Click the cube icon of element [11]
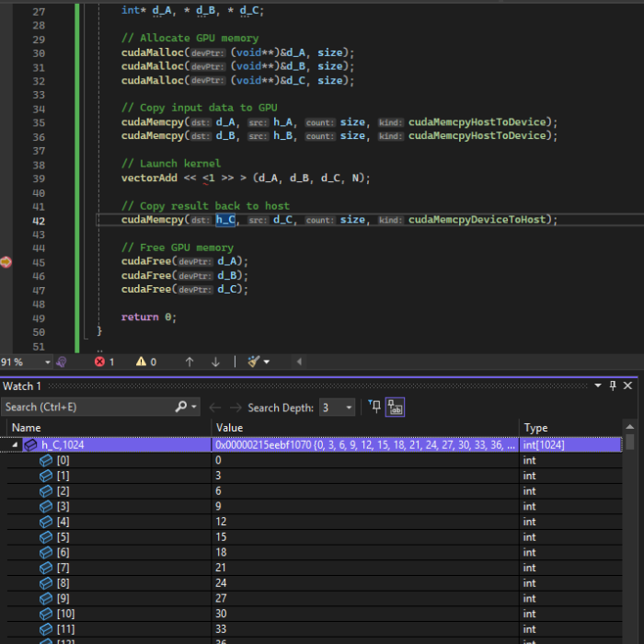 [46, 628]
